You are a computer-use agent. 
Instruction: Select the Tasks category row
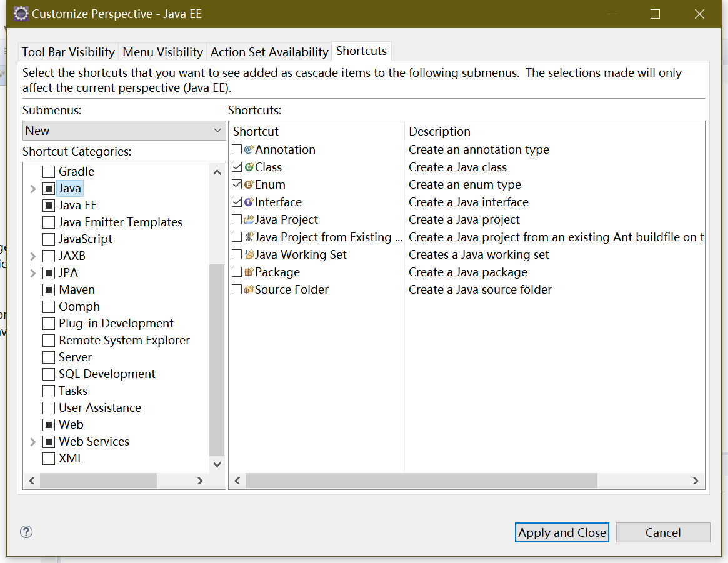point(73,391)
